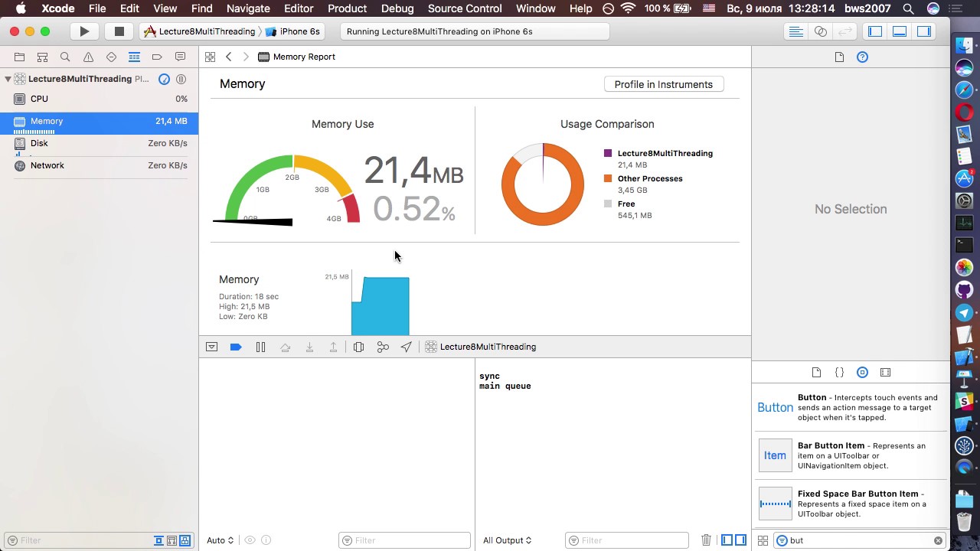Show only the variables view pane

(727, 540)
